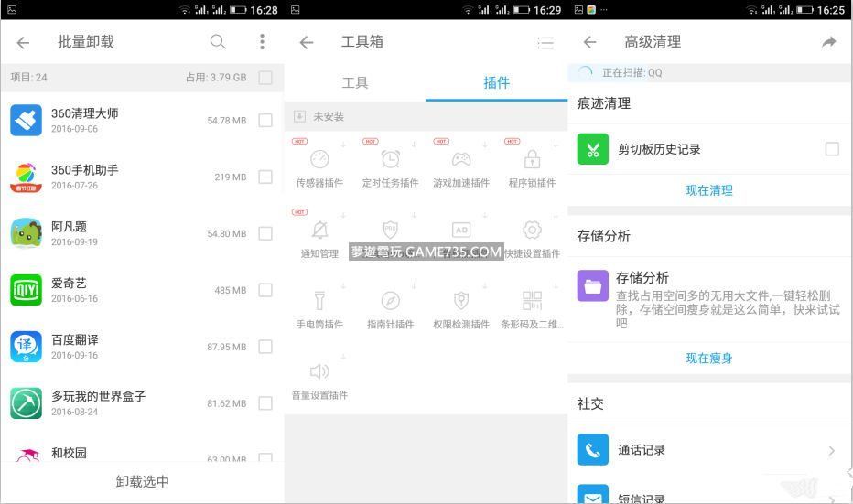Screen dimensions: 853x504
Task: Check the 剪切板历史记录 checkbox
Action: pyautogui.click(x=832, y=149)
